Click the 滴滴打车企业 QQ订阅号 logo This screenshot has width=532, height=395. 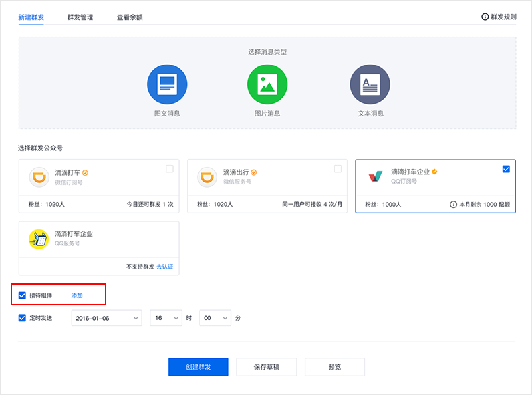376,176
